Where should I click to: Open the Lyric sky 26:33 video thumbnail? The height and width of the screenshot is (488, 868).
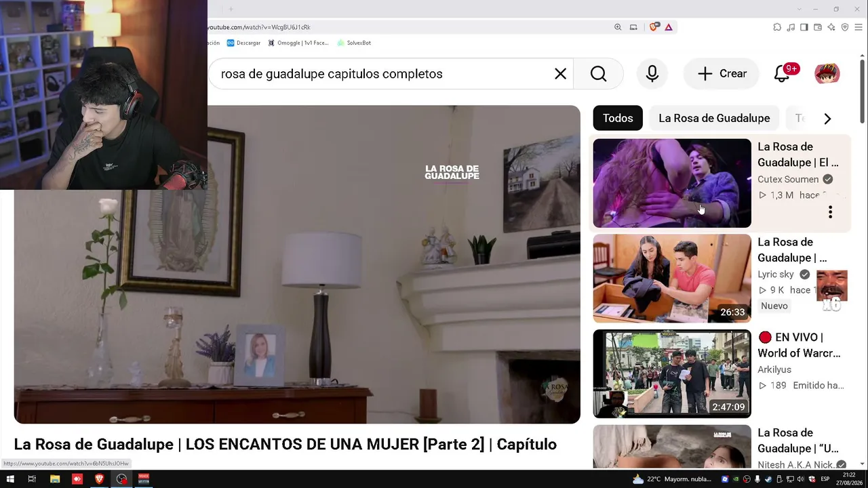coord(672,279)
